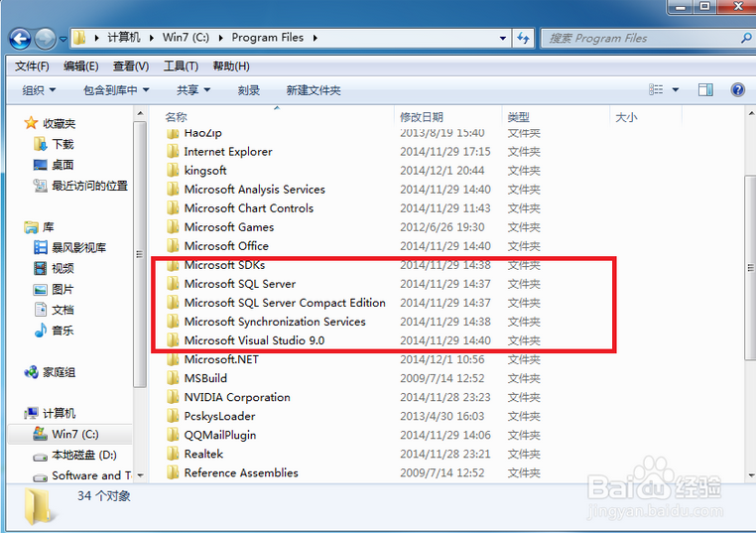Click the navigation pane scroll down arrow

click(x=140, y=475)
